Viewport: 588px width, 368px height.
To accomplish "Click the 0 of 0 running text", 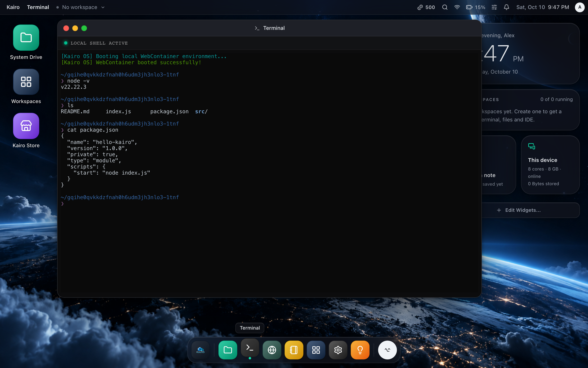I will (556, 99).
